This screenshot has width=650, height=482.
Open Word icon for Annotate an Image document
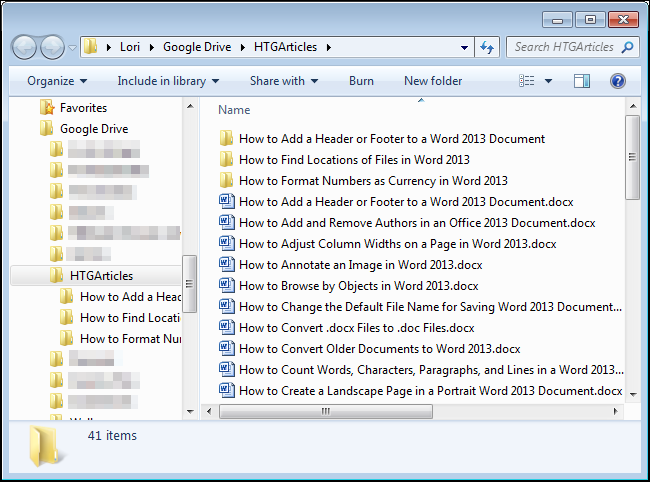click(226, 265)
